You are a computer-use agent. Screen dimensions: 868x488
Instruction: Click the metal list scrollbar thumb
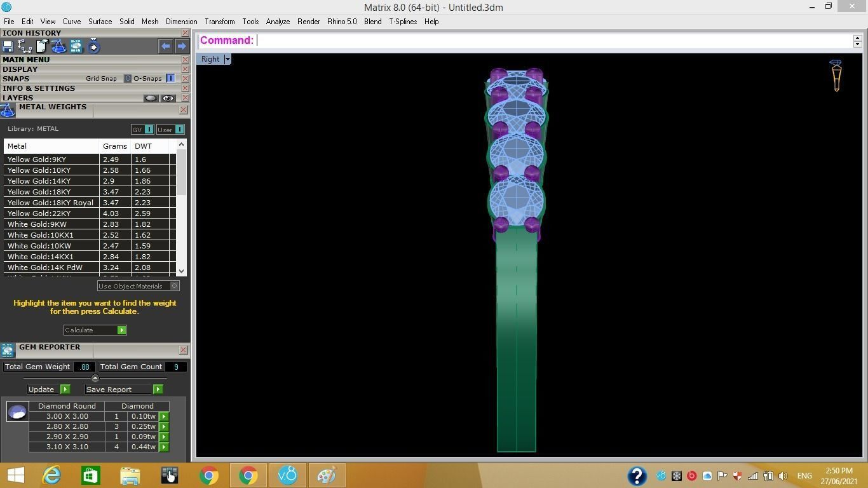click(182, 173)
